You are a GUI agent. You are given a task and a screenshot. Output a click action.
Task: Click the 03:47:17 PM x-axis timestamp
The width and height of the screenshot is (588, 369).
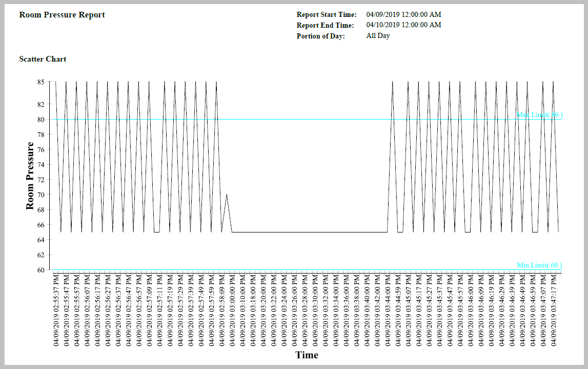tap(554, 310)
